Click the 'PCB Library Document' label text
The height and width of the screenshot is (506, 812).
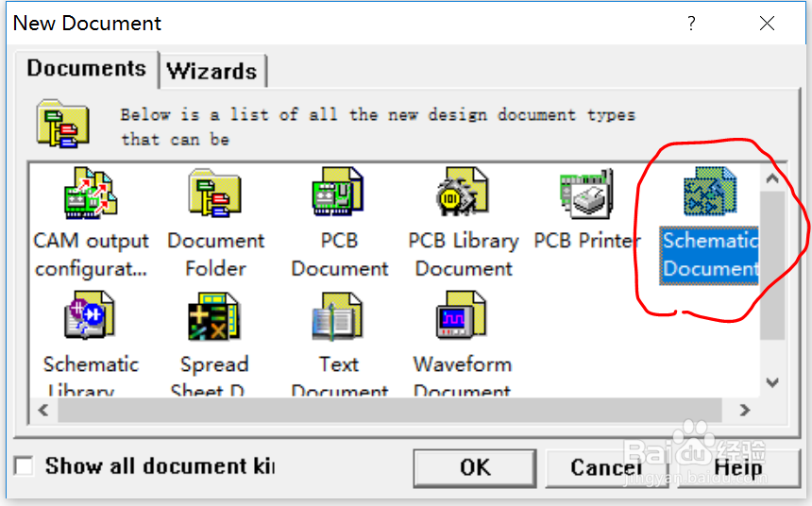pos(464,255)
